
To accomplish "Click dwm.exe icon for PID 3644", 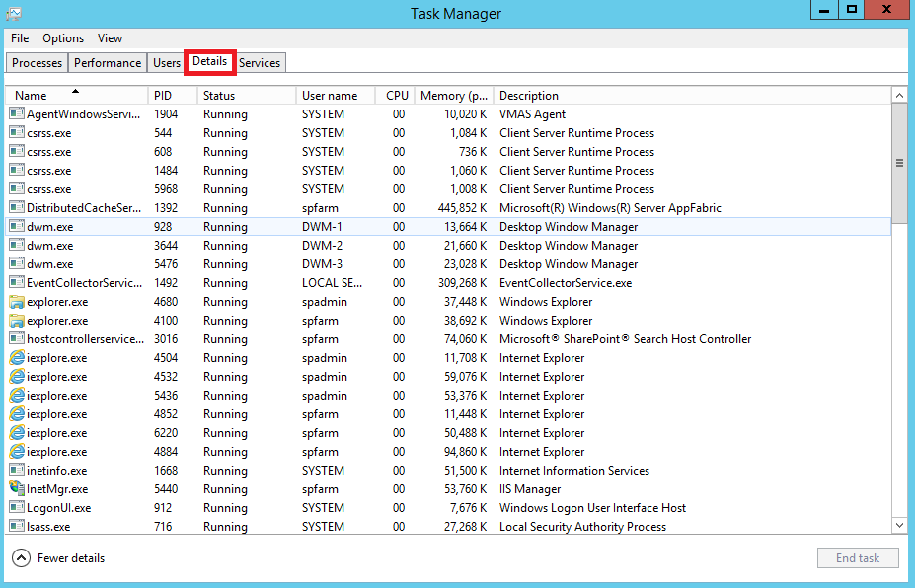I will coord(17,245).
